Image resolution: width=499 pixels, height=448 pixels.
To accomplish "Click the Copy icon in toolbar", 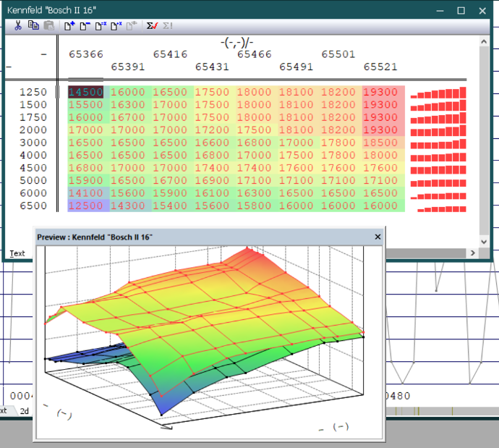I will tap(33, 25).
